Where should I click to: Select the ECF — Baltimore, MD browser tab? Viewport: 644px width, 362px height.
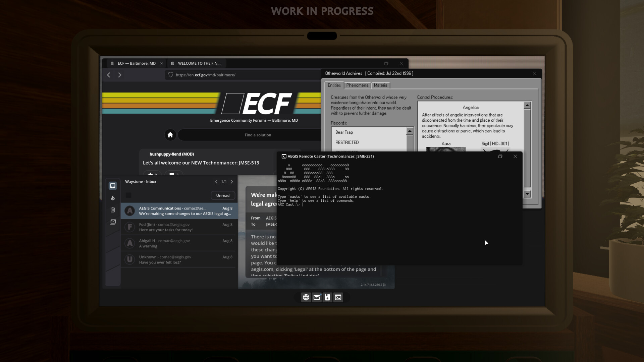137,63
